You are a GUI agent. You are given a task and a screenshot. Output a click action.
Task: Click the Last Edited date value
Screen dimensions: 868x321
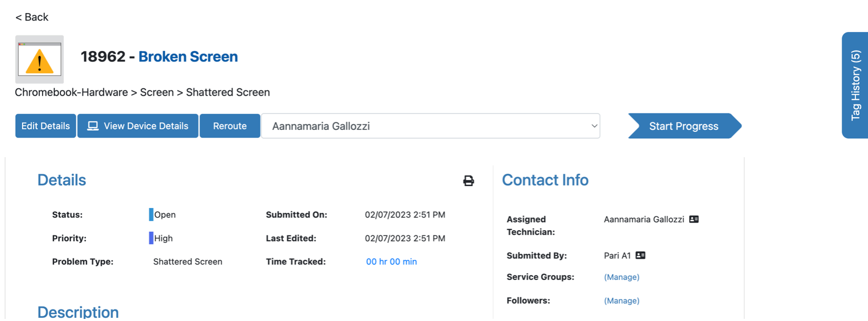coord(405,238)
